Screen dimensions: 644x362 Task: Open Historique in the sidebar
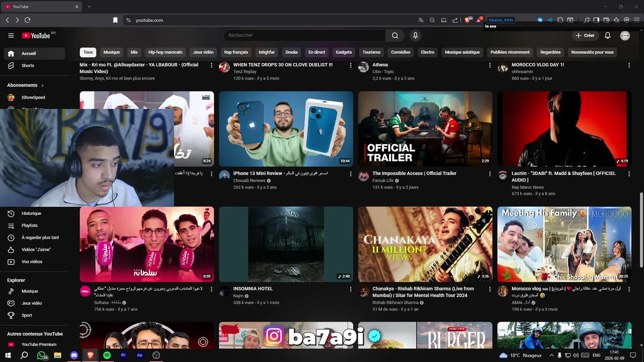(35, 214)
